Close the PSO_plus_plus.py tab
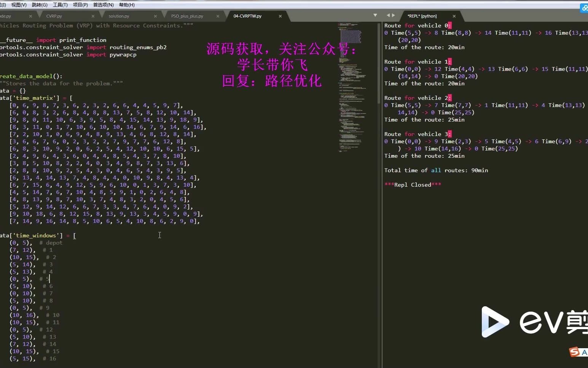The image size is (588, 368). (x=218, y=16)
